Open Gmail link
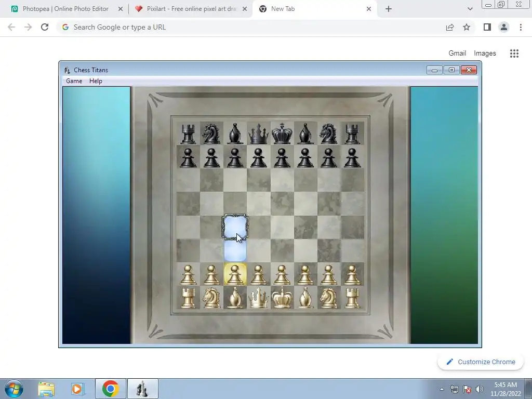The image size is (532, 399). 457,54
